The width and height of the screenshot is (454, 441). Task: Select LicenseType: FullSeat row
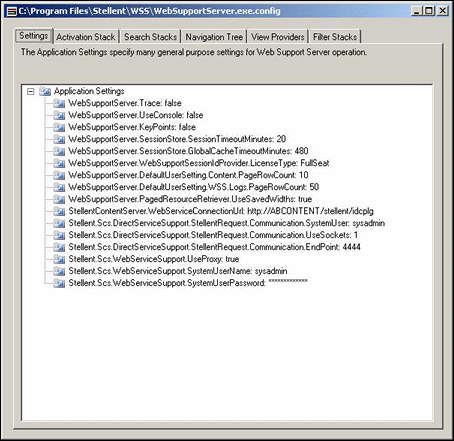(x=199, y=163)
